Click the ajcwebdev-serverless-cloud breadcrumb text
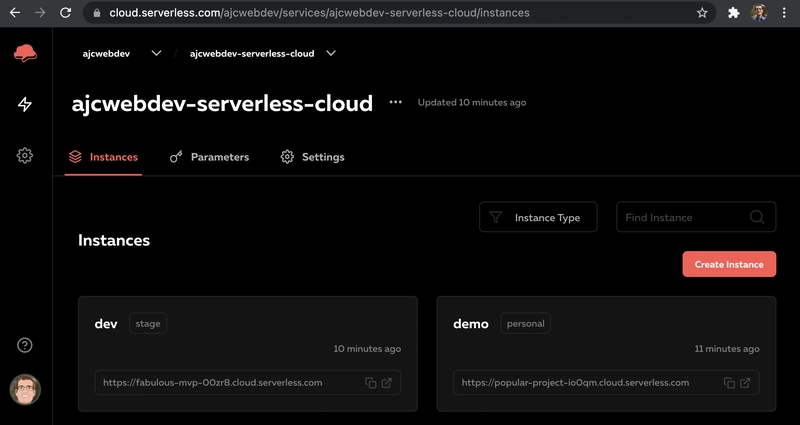This screenshot has height=425, width=800. pos(252,54)
